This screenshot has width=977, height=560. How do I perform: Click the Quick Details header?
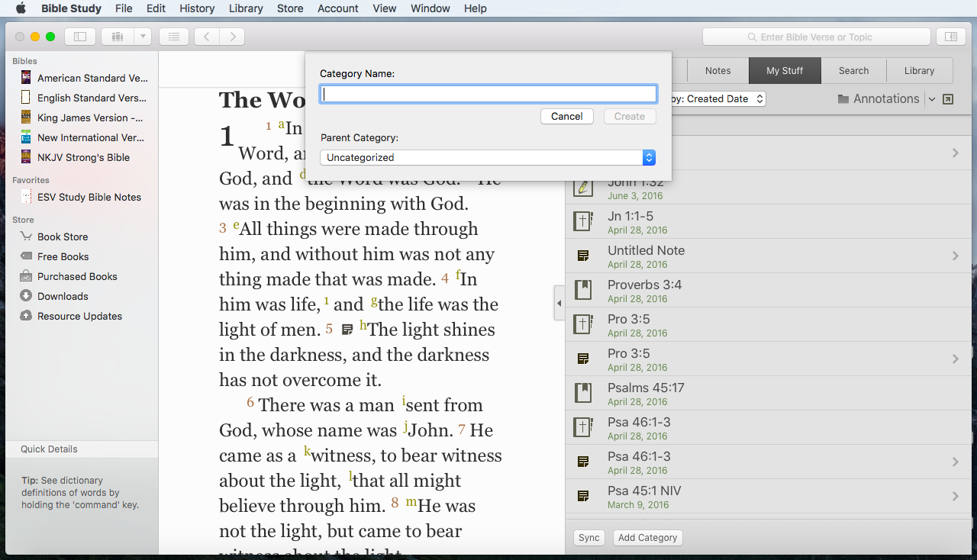pos(82,449)
